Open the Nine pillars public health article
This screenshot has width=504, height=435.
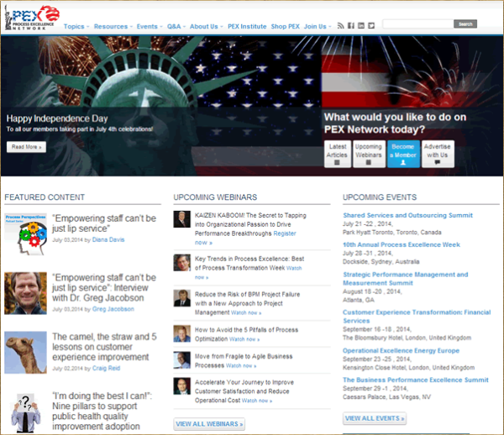102,411
